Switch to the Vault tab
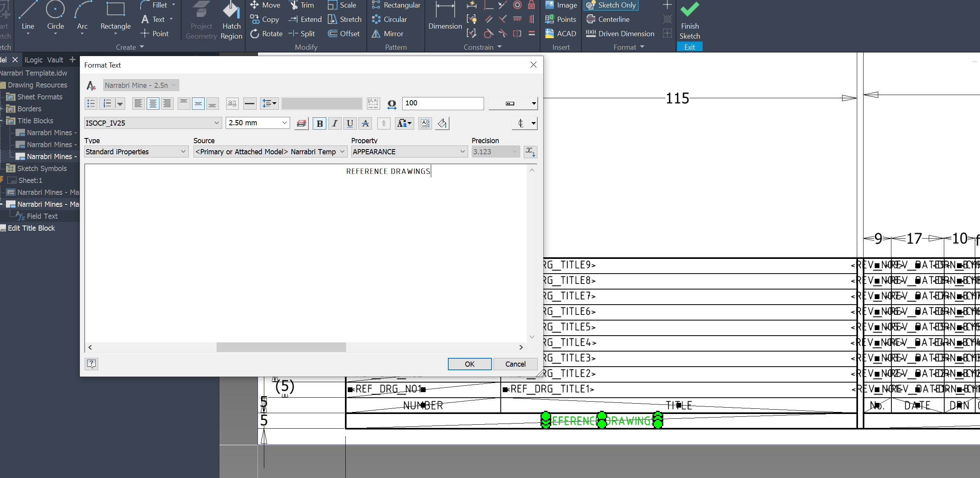This screenshot has width=980, height=478. 55,60
